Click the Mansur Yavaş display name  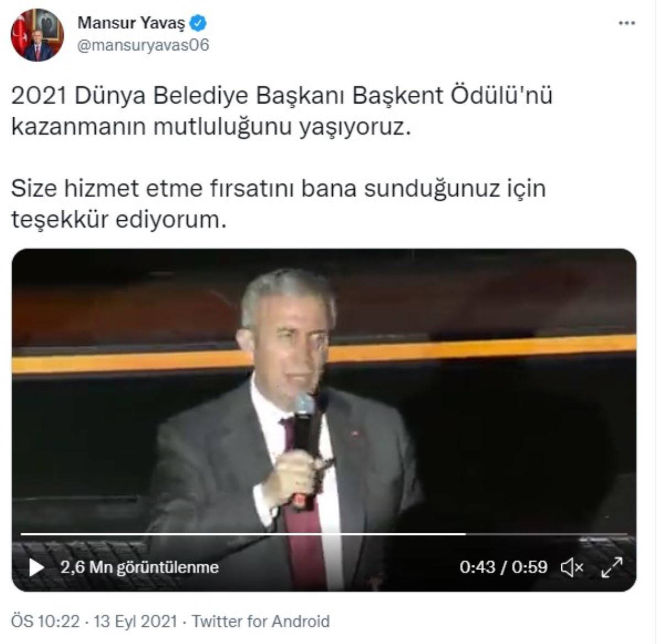pos(131,23)
